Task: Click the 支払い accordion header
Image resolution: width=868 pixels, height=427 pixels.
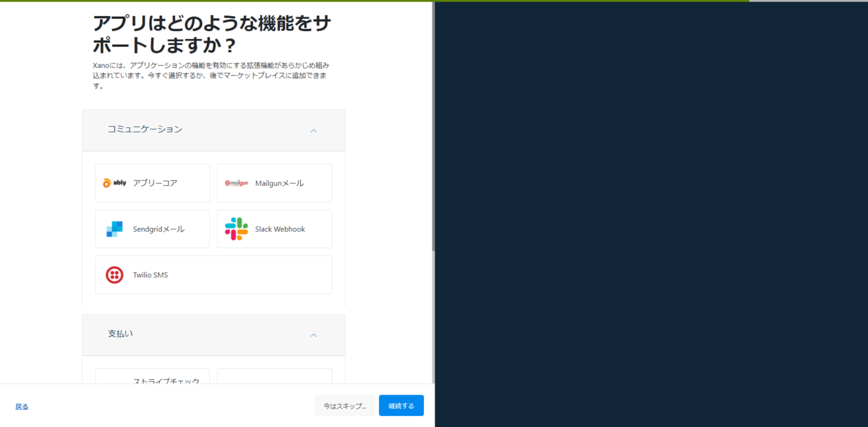Action: (213, 335)
